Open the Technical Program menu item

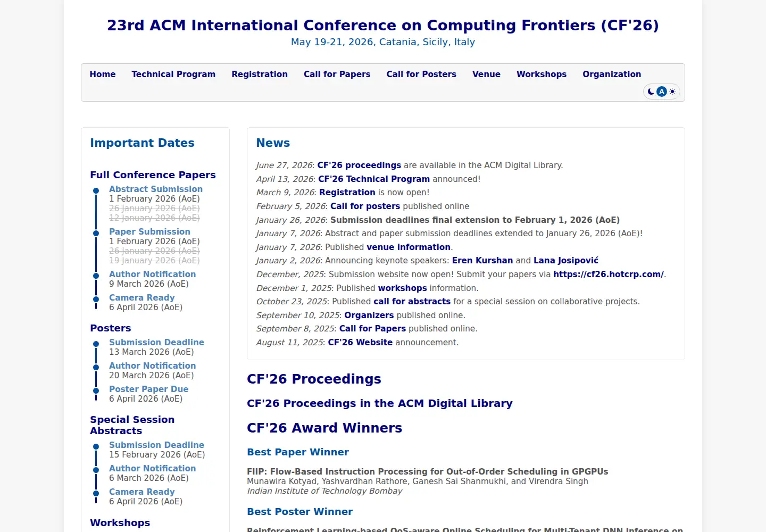coord(173,74)
